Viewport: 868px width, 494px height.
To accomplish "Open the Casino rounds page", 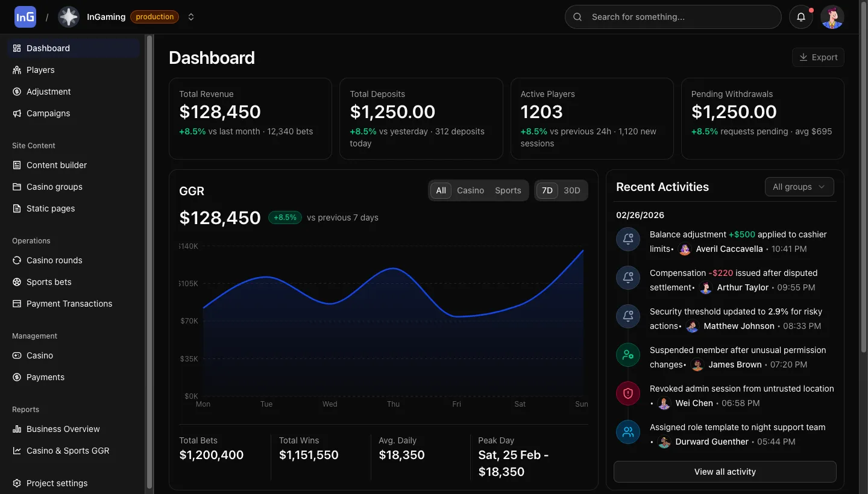I will pos(54,260).
